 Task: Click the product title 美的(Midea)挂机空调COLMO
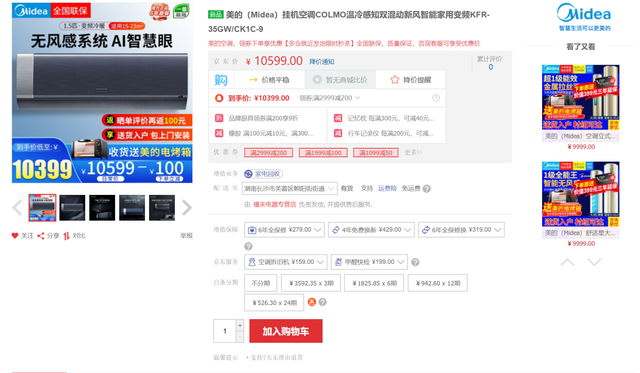click(349, 22)
